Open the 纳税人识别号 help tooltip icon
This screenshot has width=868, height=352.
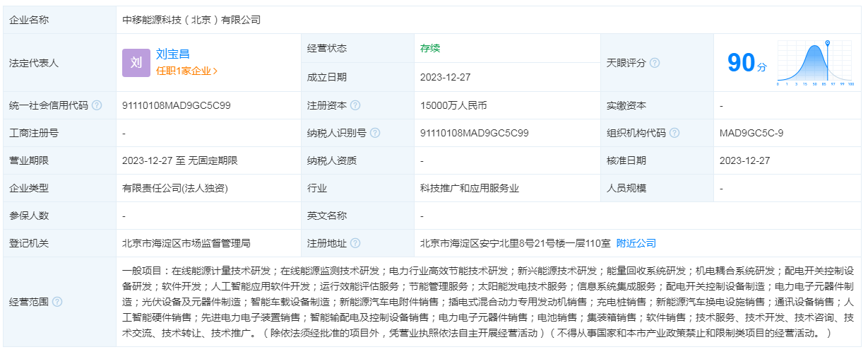tap(375, 133)
